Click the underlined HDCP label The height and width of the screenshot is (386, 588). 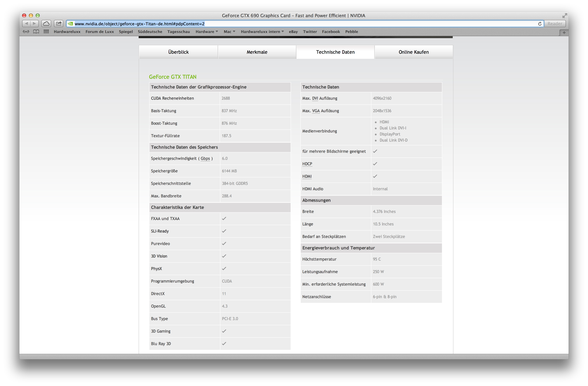pos(307,164)
